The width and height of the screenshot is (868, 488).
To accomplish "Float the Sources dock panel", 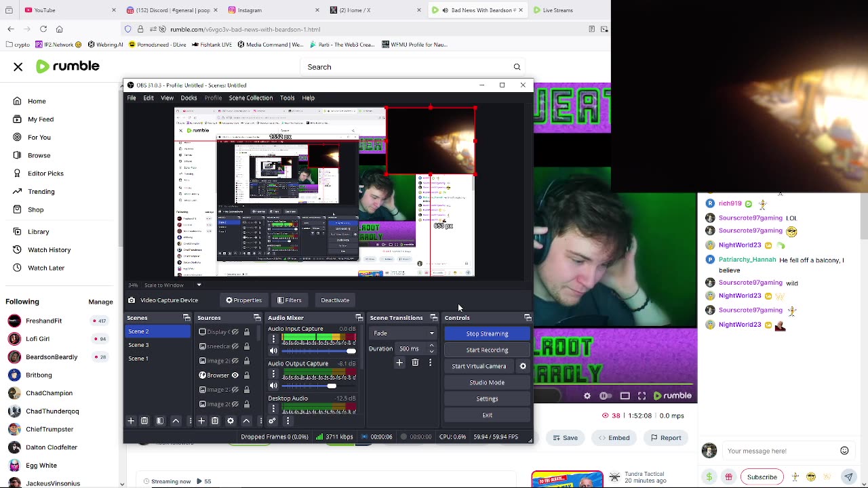I will [257, 318].
